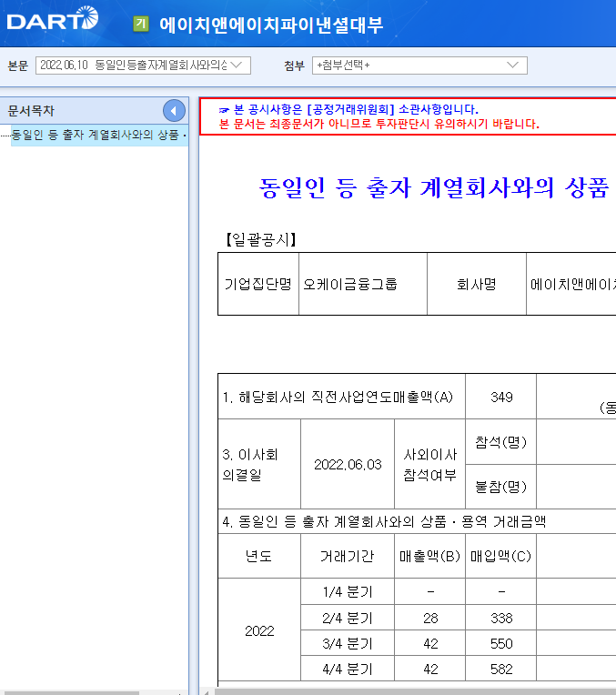This screenshot has width=616, height=695.
Task: Click the 이사회 의결일 cell
Action: click(259, 464)
